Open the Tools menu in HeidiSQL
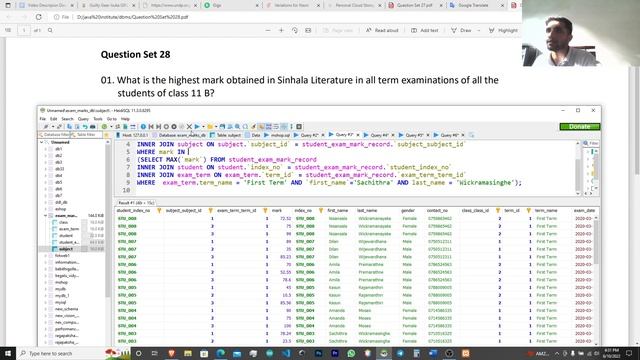 (98, 119)
